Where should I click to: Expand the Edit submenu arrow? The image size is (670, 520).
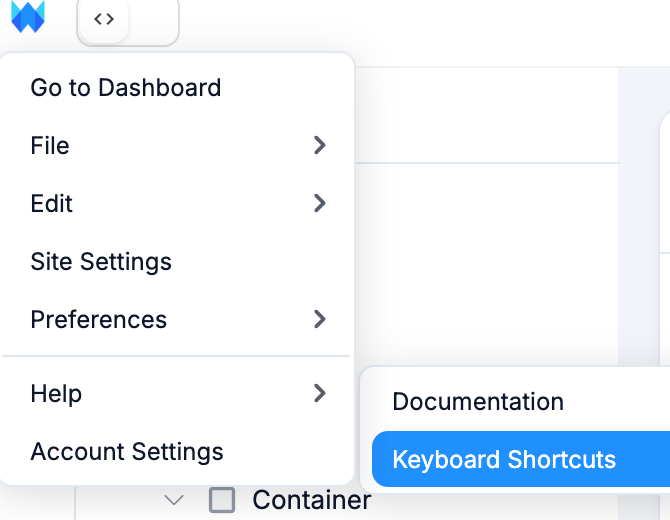click(320, 203)
